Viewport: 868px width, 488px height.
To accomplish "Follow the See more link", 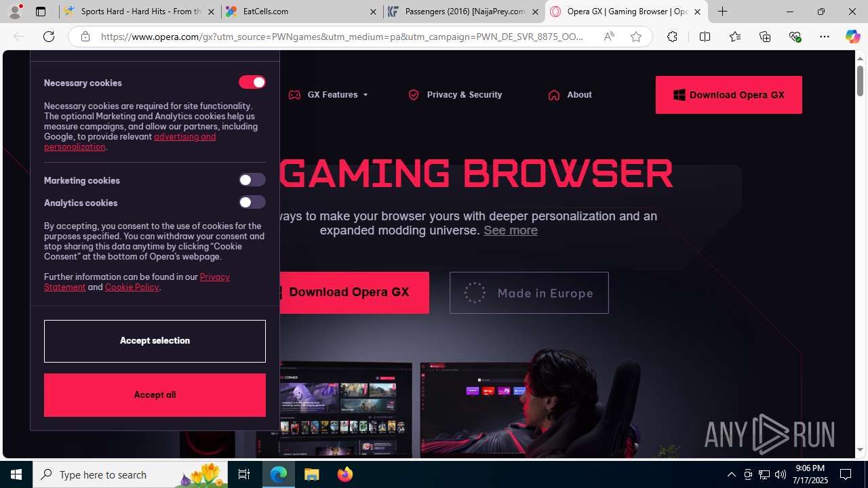I will click(x=511, y=230).
